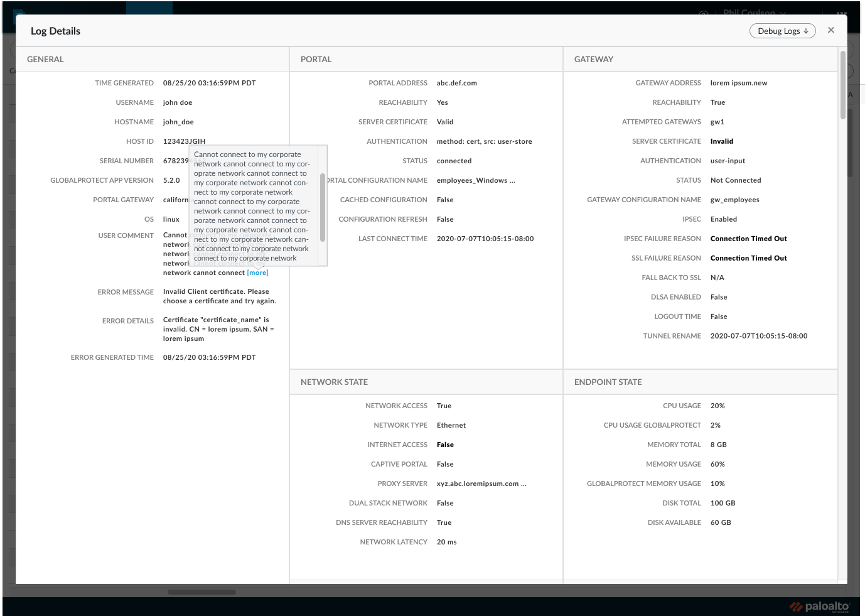
Task: Click the truncated proxy server xyz.abc.loremipsum.com value
Action: [x=481, y=484]
